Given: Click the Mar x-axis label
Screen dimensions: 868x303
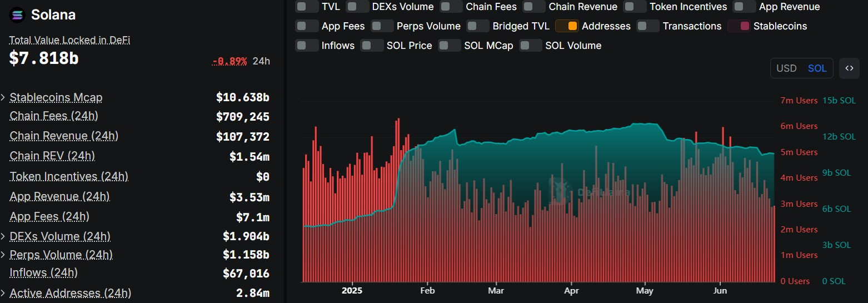Looking at the screenshot, I should tap(496, 291).
